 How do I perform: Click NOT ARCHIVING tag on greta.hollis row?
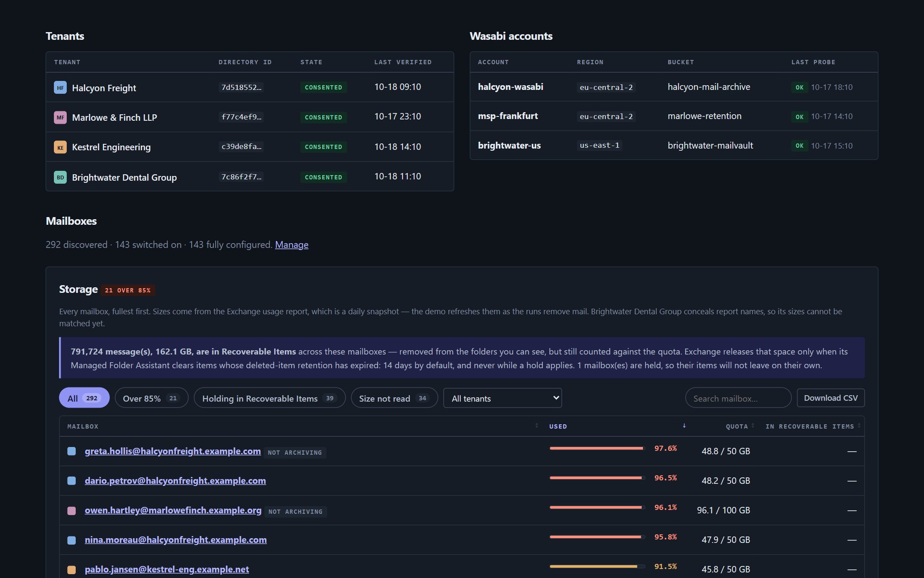tap(295, 453)
